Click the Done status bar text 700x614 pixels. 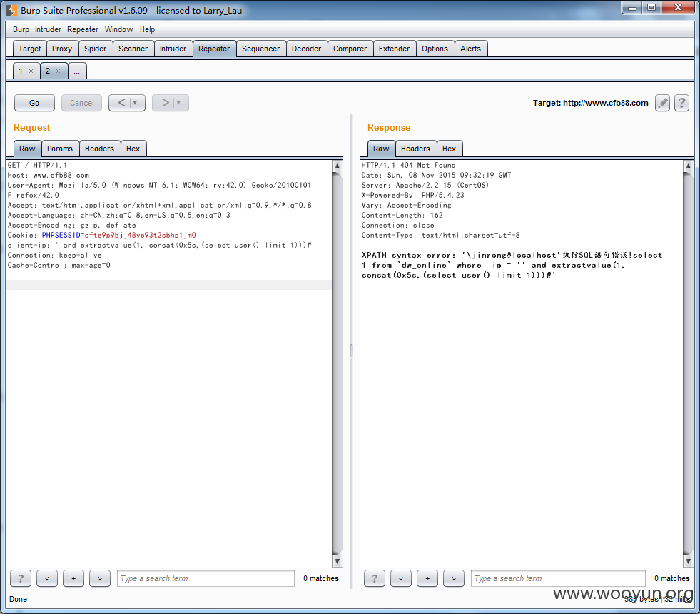pyautogui.click(x=18, y=599)
